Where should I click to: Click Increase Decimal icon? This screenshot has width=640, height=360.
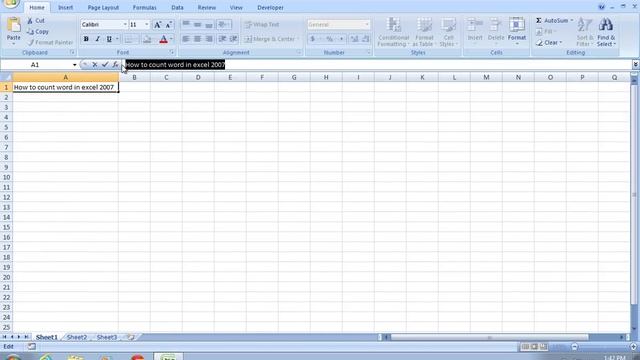click(354, 39)
